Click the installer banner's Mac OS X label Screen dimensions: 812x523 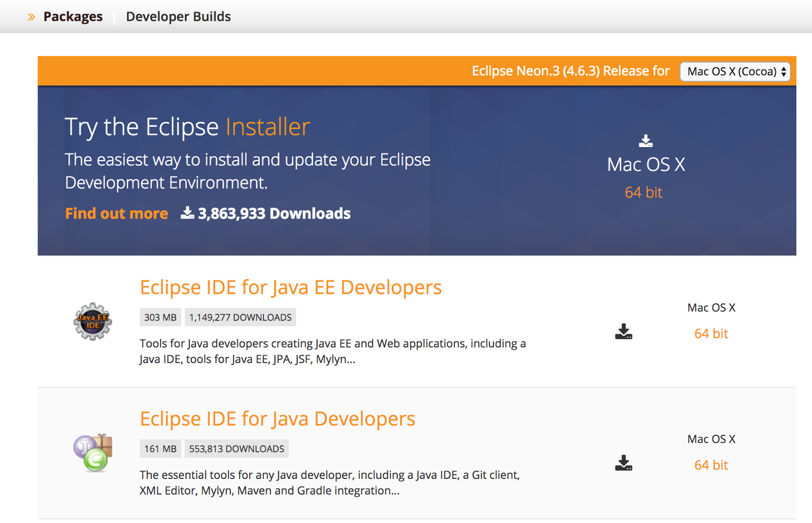coord(646,164)
